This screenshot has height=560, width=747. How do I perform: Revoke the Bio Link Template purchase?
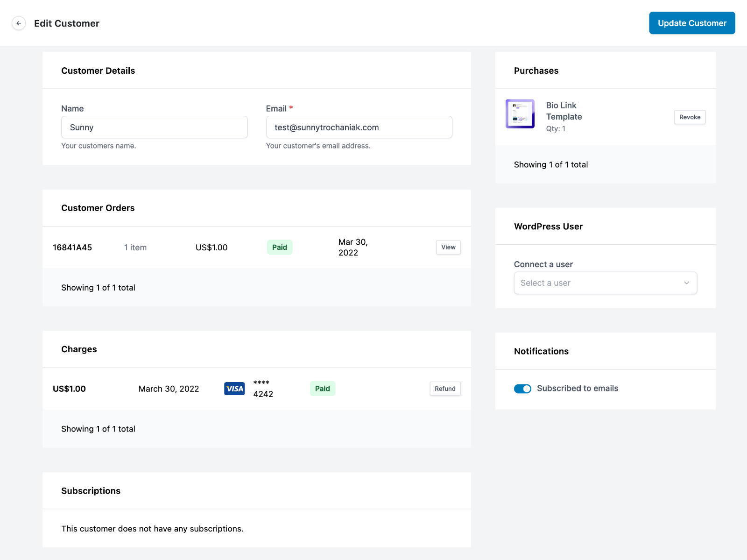tap(690, 117)
